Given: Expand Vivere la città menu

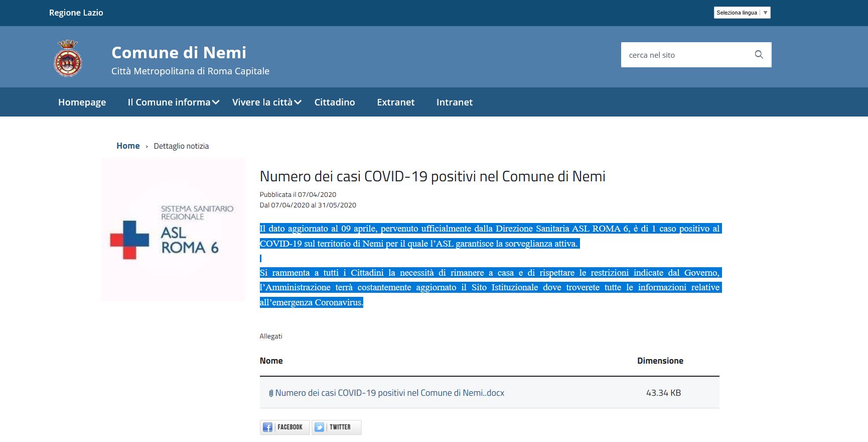Looking at the screenshot, I should 267,102.
